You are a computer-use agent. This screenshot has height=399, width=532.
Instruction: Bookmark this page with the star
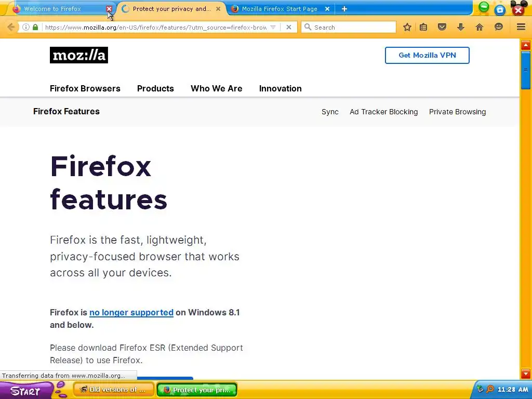coord(407,27)
